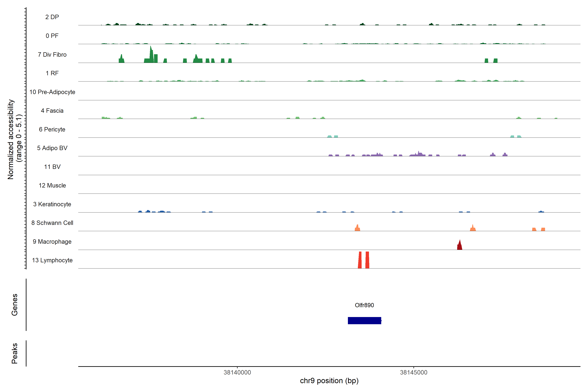Click the 4 Fascia track label
588x392 pixels.
coord(52,111)
